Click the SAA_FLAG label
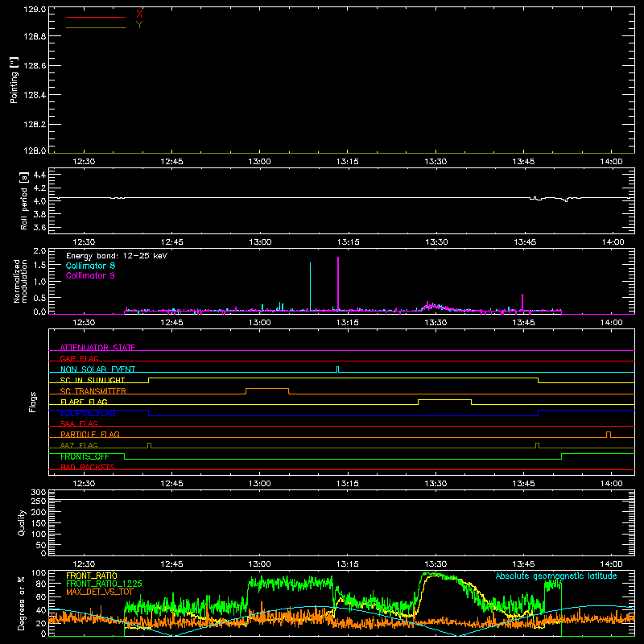 coord(79,423)
